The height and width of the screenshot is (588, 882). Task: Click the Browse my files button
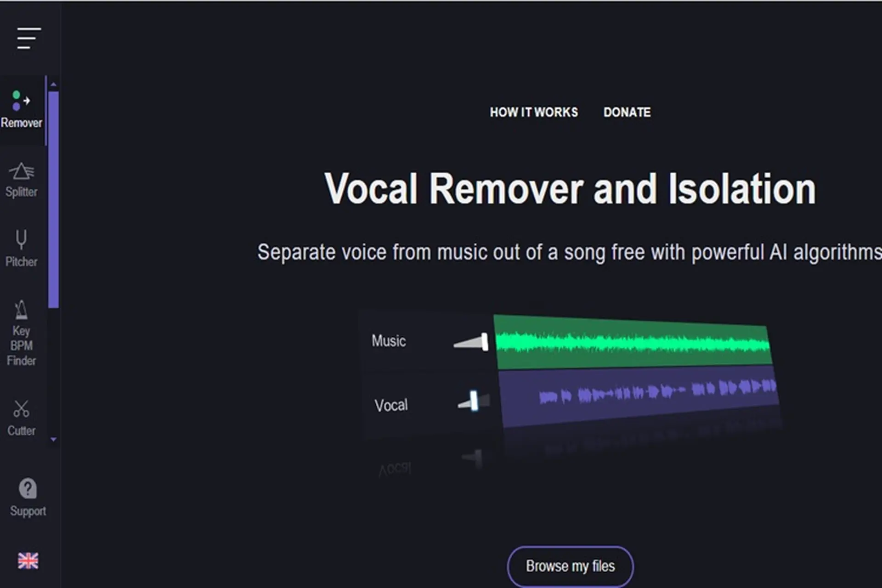[x=570, y=566]
